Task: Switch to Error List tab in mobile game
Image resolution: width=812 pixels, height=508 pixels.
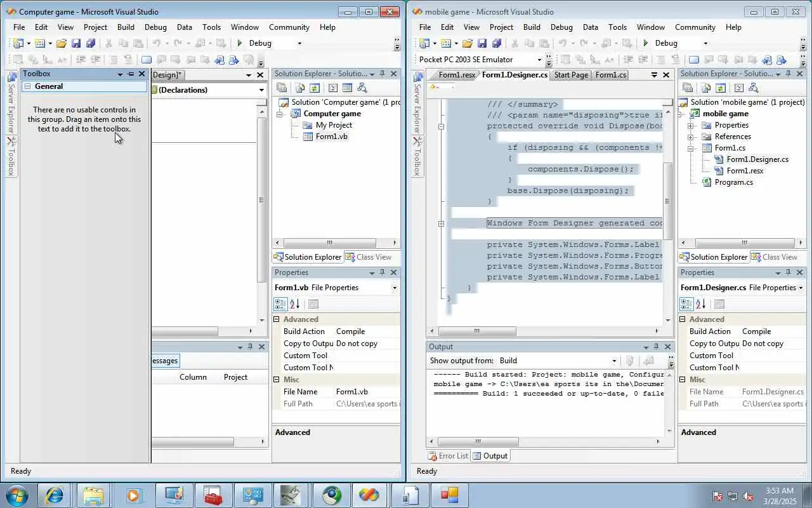Action: click(x=448, y=456)
